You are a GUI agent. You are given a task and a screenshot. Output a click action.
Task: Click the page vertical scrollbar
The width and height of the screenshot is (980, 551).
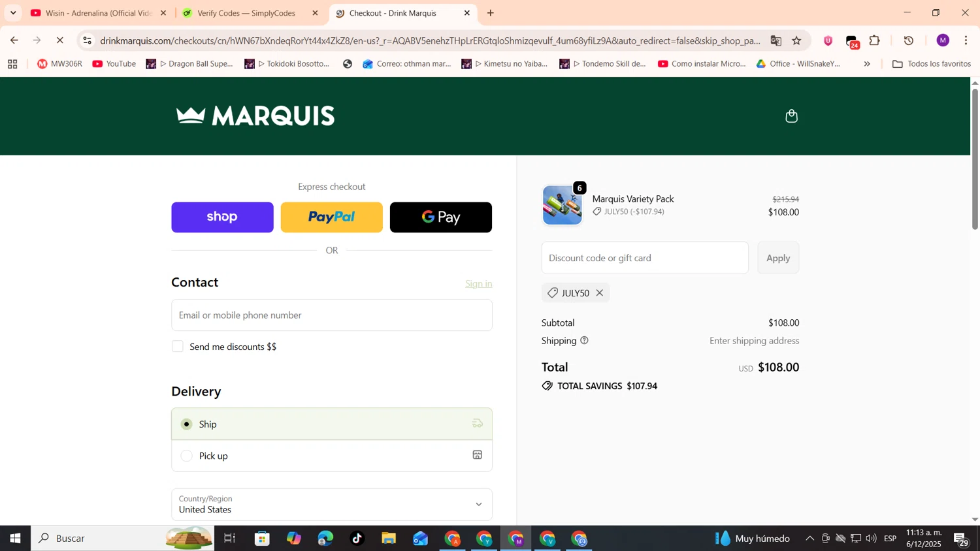(x=975, y=159)
